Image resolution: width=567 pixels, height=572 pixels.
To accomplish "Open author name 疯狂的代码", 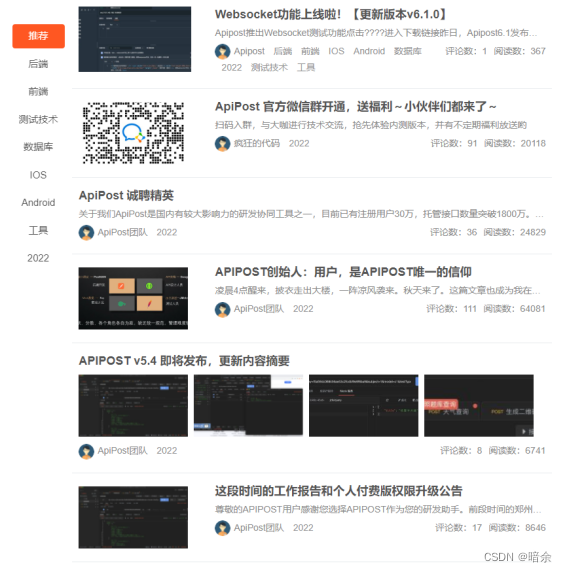I will pos(257,143).
